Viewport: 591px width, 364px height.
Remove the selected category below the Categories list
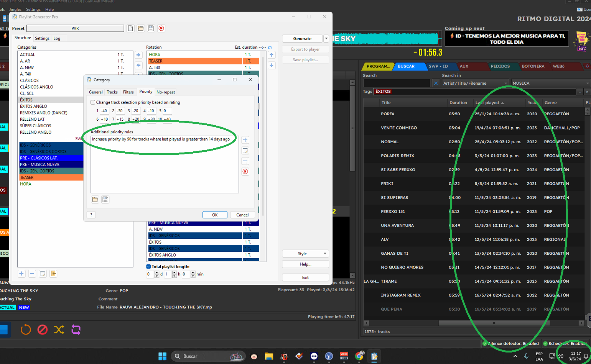point(32,274)
